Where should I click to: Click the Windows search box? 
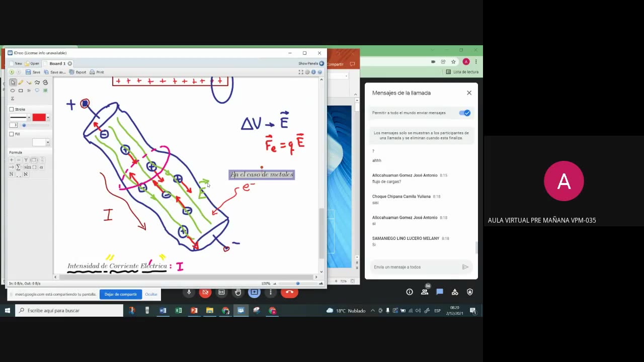click(x=69, y=311)
